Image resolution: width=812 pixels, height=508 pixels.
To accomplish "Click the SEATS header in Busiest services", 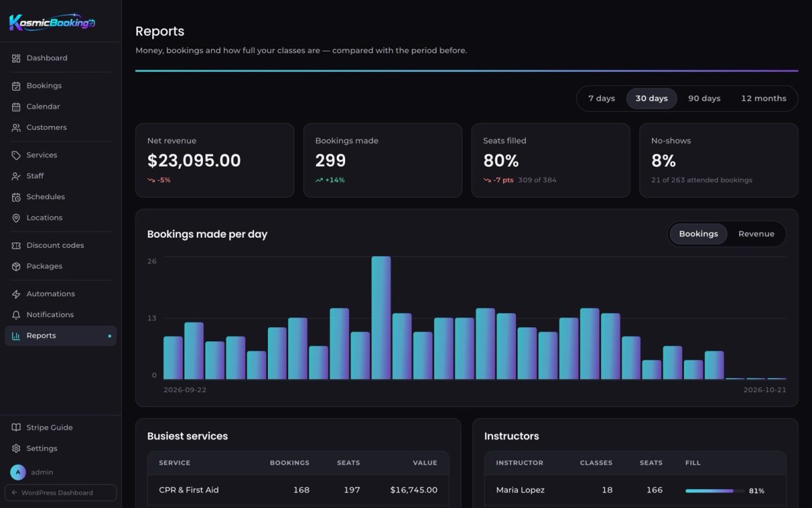I will click(x=348, y=463).
